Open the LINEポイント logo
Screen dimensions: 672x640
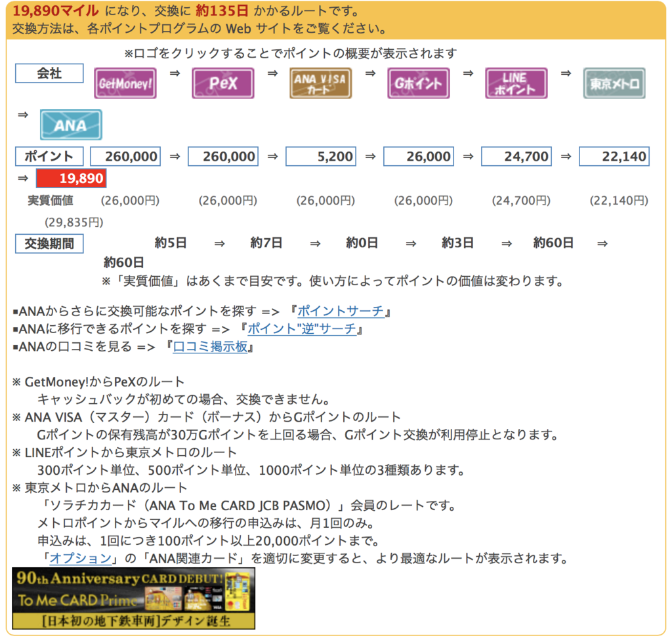click(x=516, y=83)
